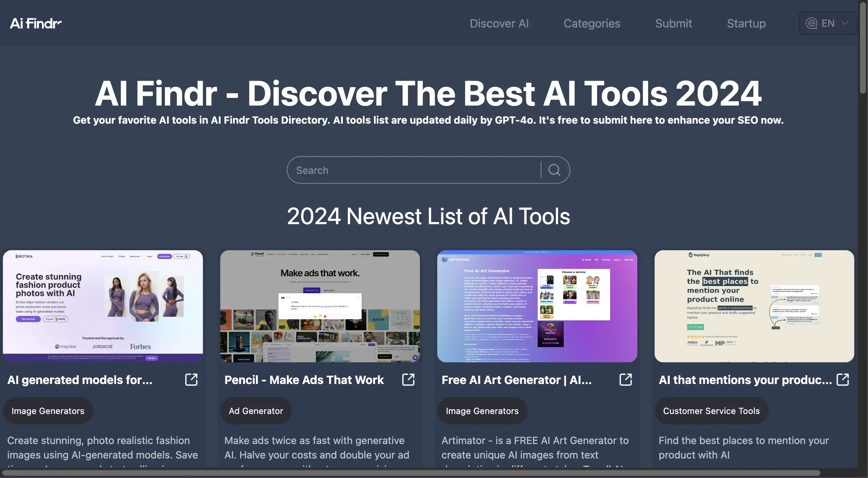Click the language dropdown chevron arrow

click(846, 22)
